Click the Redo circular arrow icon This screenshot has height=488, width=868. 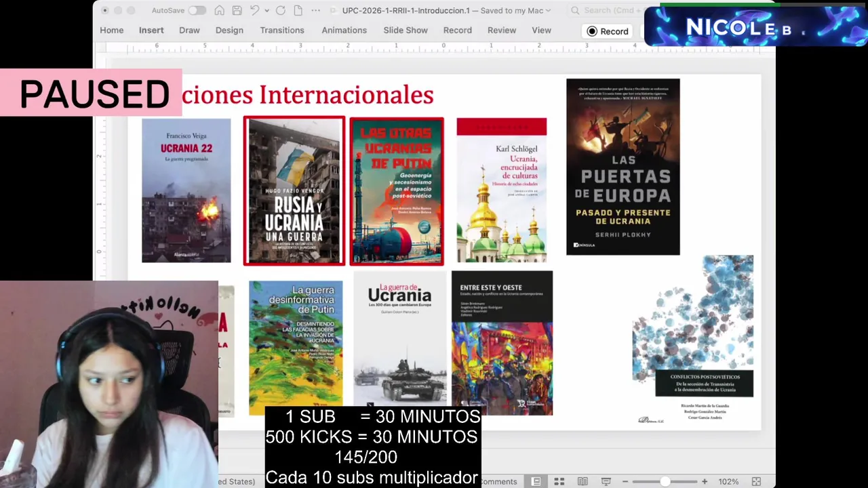[280, 10]
